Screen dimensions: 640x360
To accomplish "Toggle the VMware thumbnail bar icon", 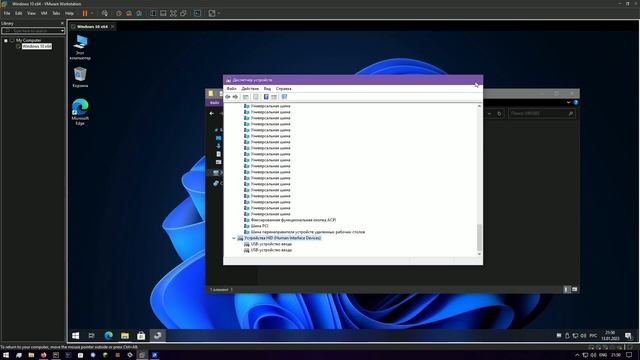I will [163, 13].
